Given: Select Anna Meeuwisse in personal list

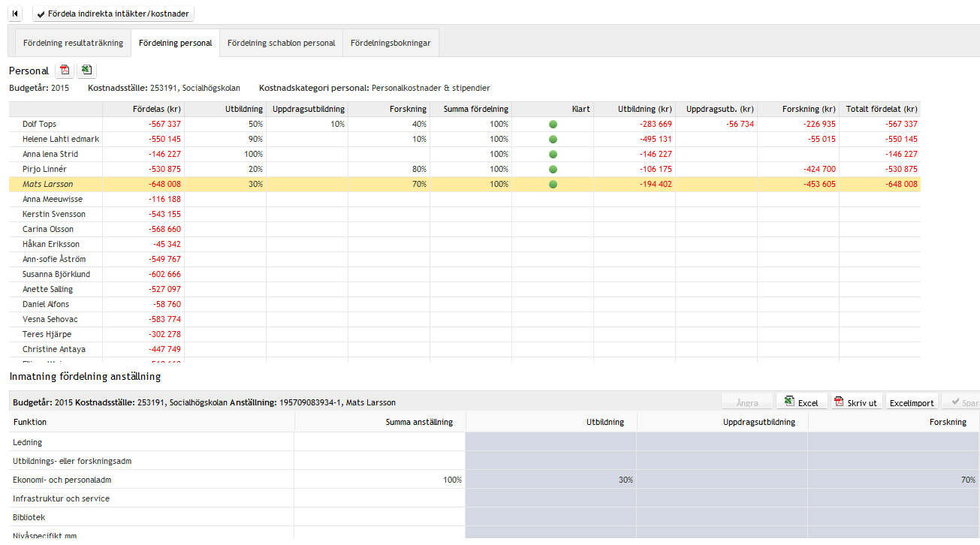Looking at the screenshot, I should pos(464,199).
